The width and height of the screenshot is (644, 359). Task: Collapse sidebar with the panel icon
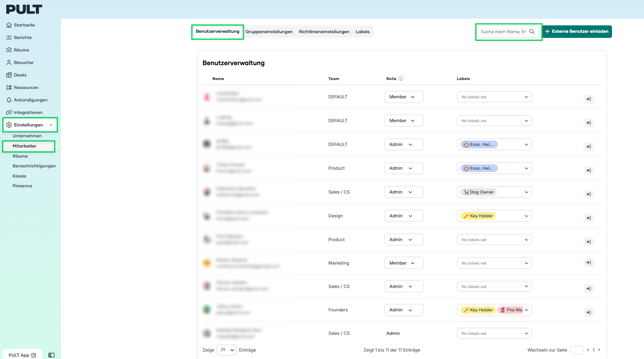(x=52, y=355)
